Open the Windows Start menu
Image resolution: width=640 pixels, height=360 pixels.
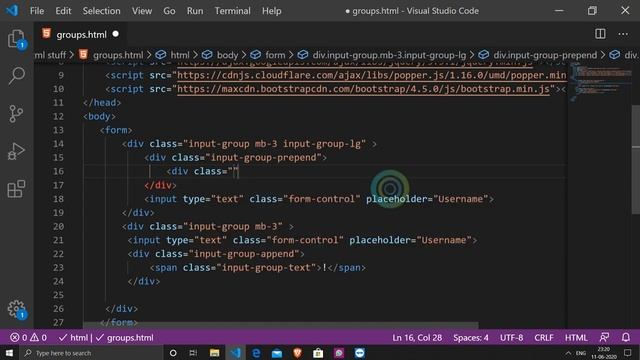9,353
